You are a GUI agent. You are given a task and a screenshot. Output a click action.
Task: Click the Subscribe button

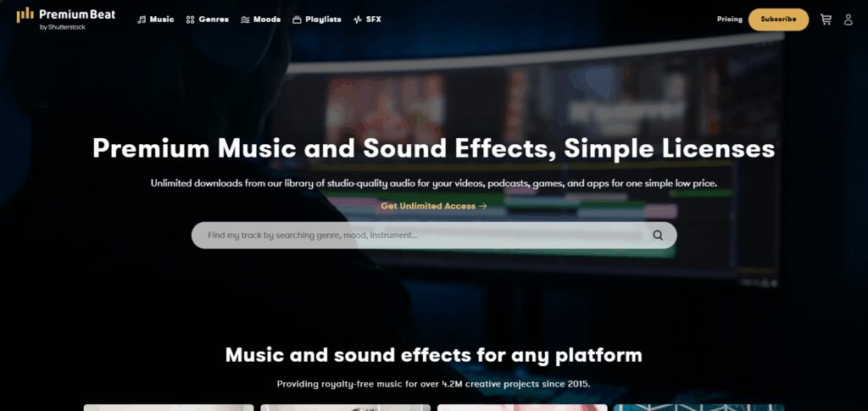coord(778,19)
